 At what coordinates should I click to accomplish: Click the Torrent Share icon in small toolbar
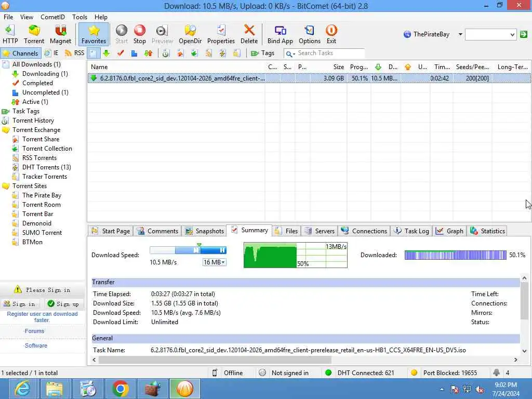point(180,54)
